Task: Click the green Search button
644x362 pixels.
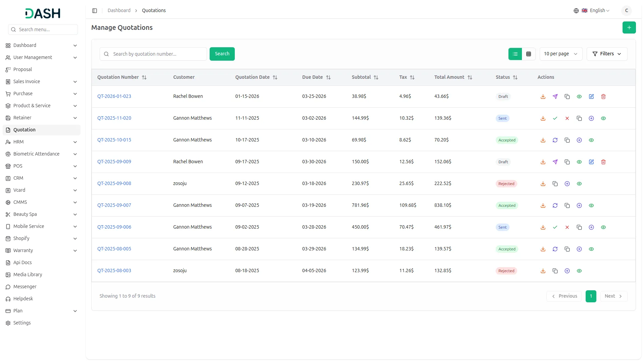Action: (222, 54)
